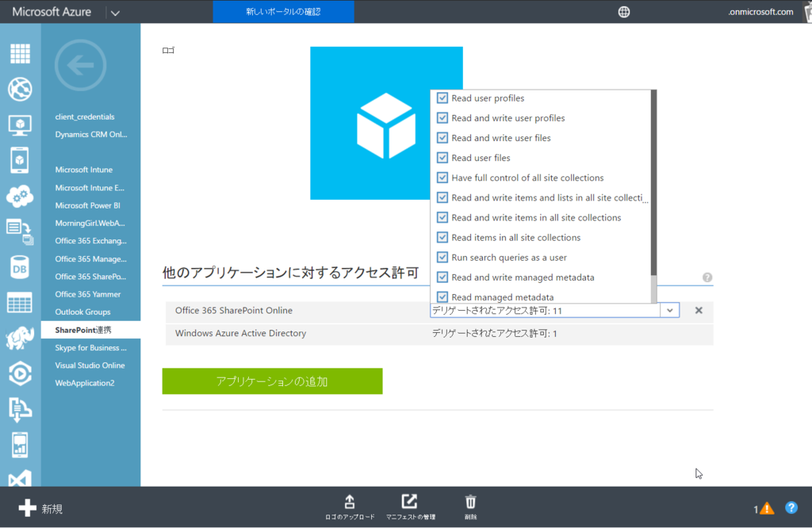Remove the Office 365 SharePoint Online row with the X
This screenshot has width=812, height=528.
point(699,310)
